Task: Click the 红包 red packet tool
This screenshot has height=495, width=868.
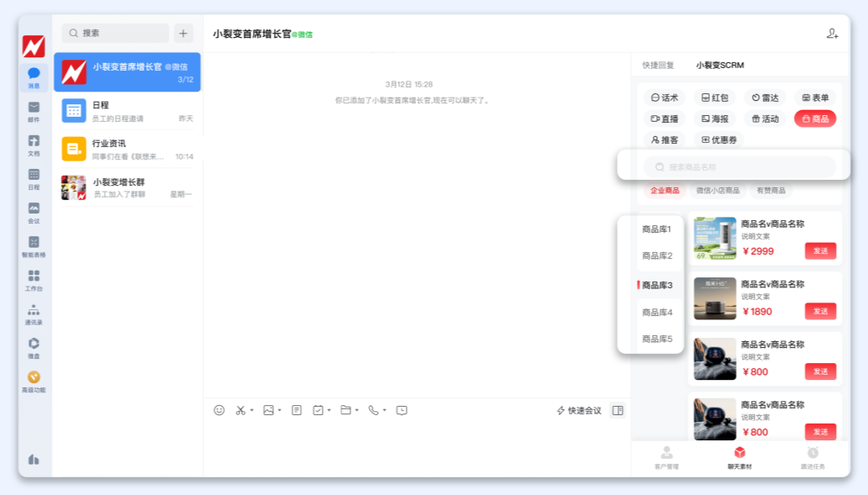Action: click(x=716, y=97)
